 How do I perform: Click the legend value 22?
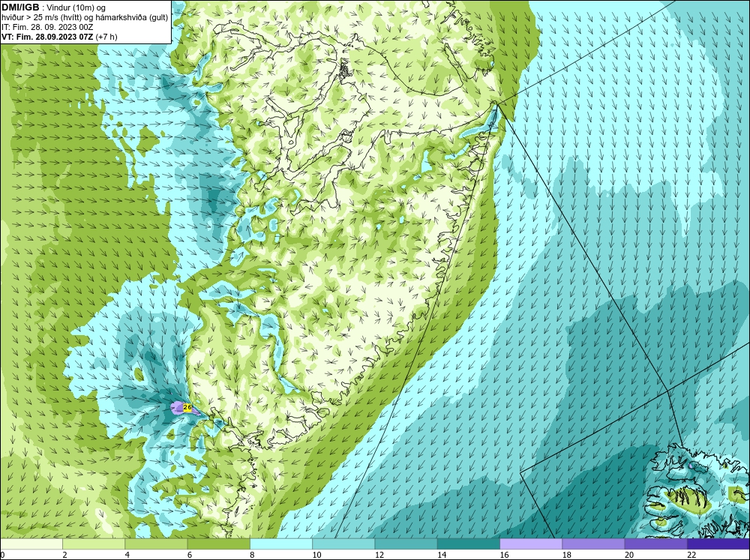click(691, 555)
